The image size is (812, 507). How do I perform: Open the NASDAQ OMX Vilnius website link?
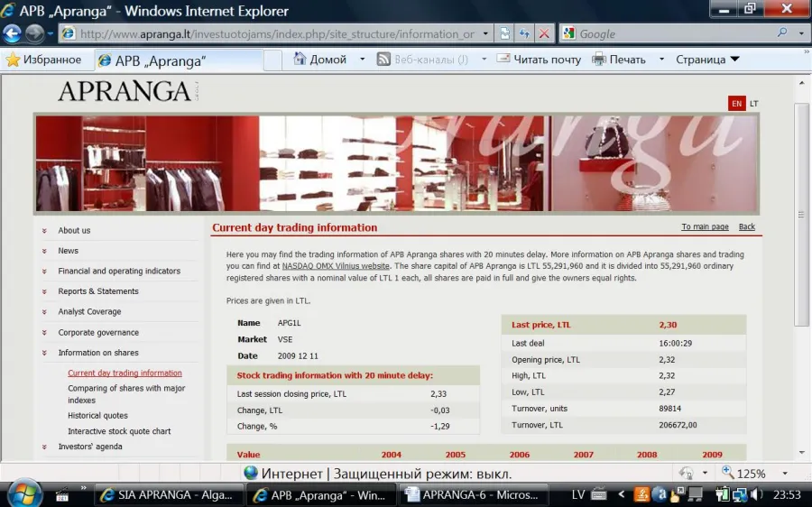pos(336,266)
